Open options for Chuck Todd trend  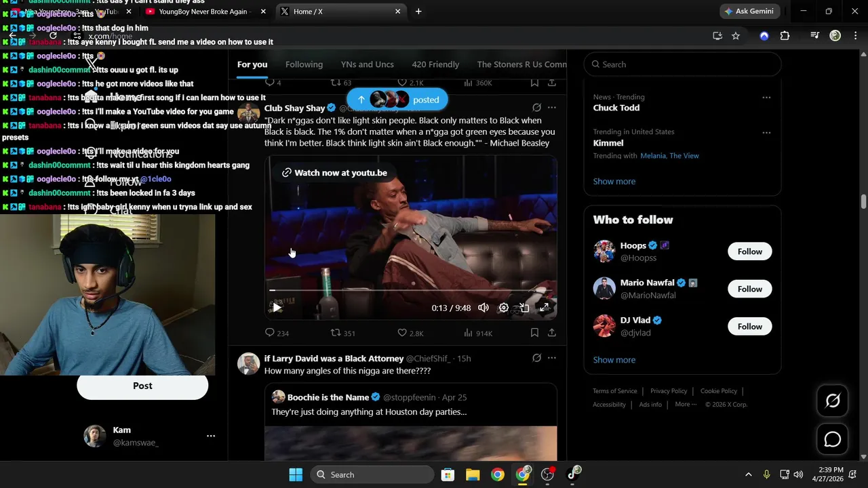tap(766, 98)
